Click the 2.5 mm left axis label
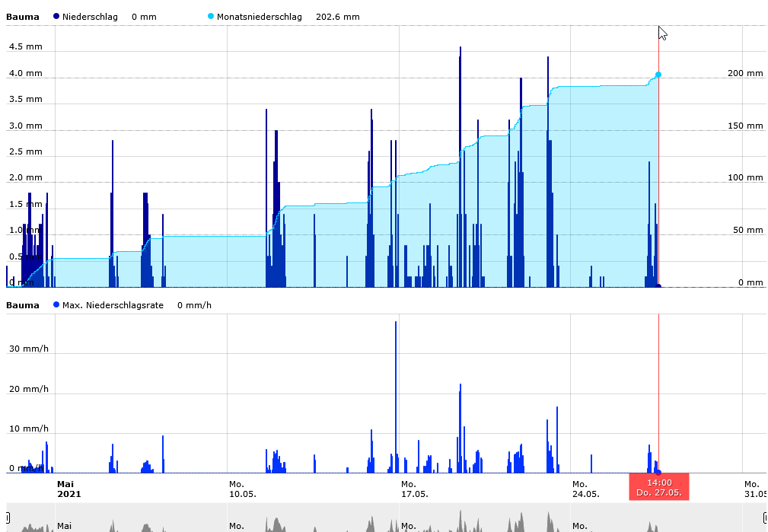Screen dimensions: 768x532 click(25, 152)
